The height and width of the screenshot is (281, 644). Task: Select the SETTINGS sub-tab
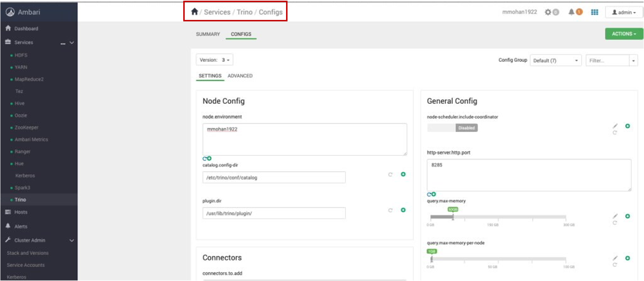click(x=210, y=76)
